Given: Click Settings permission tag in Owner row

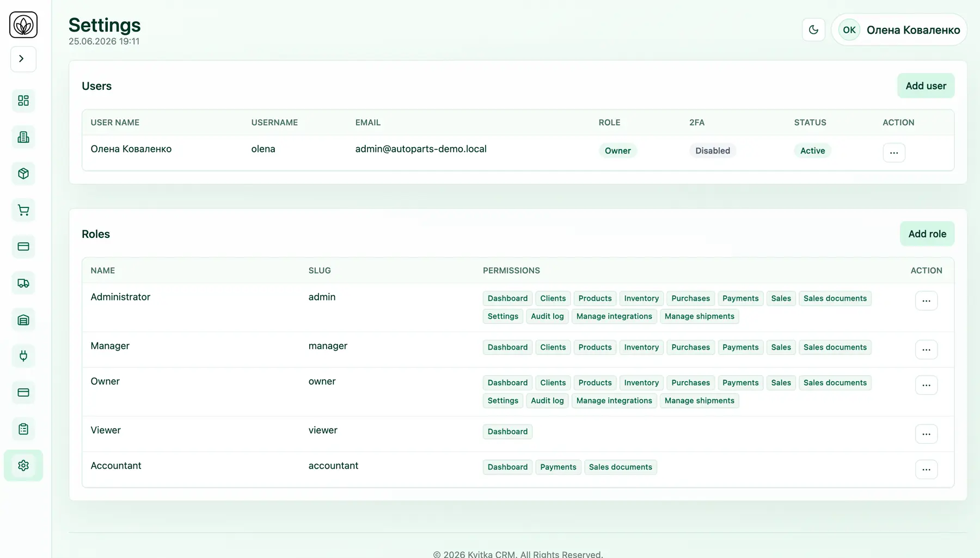Looking at the screenshot, I should tap(503, 401).
